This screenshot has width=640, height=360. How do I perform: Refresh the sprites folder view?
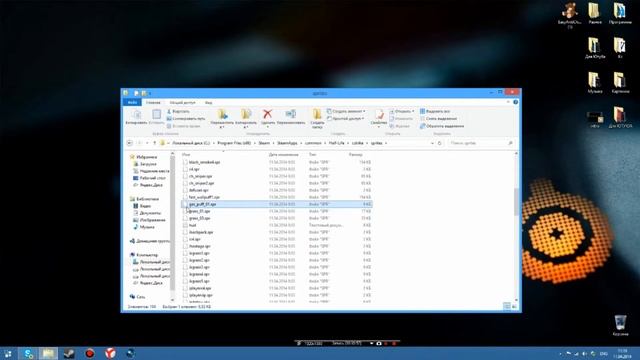pos(440,143)
